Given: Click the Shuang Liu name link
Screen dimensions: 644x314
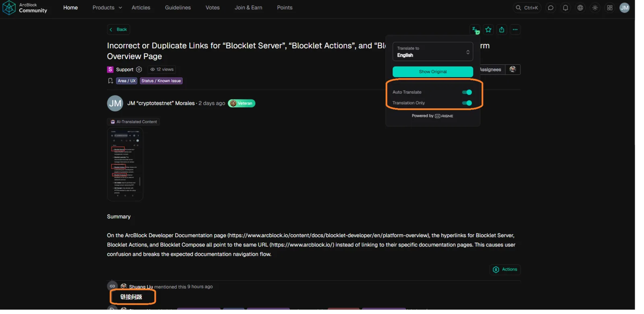Looking at the screenshot, I should [141, 287].
